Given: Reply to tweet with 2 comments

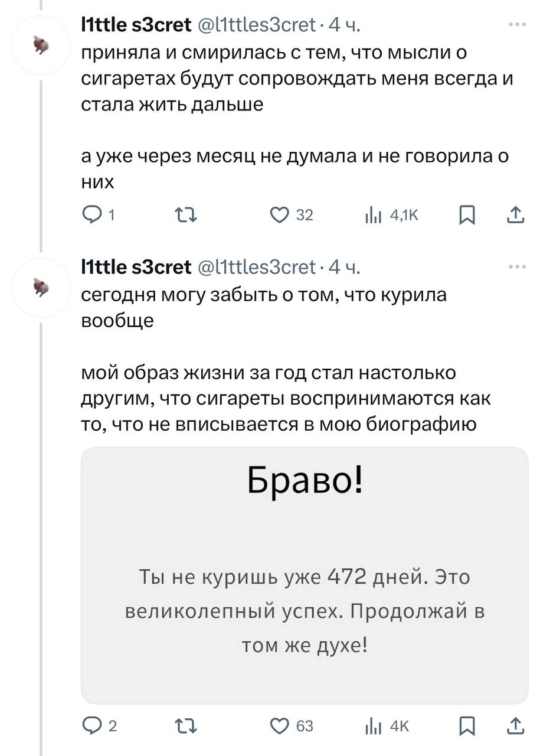Looking at the screenshot, I should click(x=92, y=726).
